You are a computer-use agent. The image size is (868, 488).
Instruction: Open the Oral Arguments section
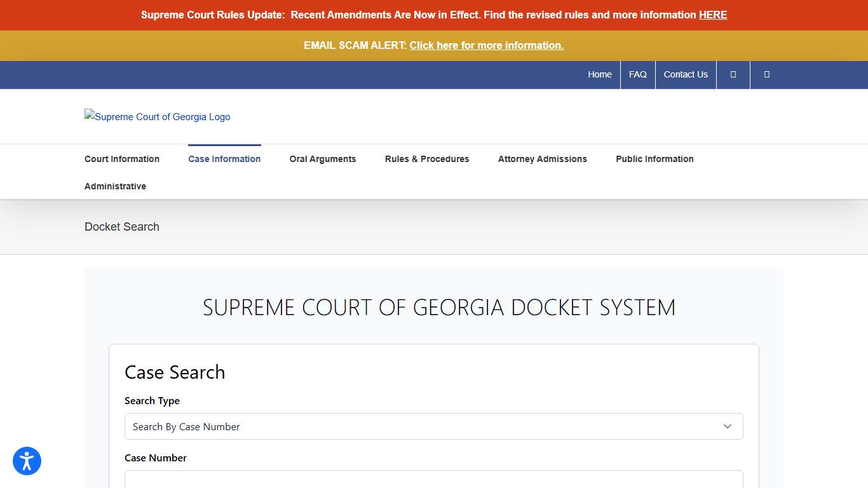pos(323,159)
